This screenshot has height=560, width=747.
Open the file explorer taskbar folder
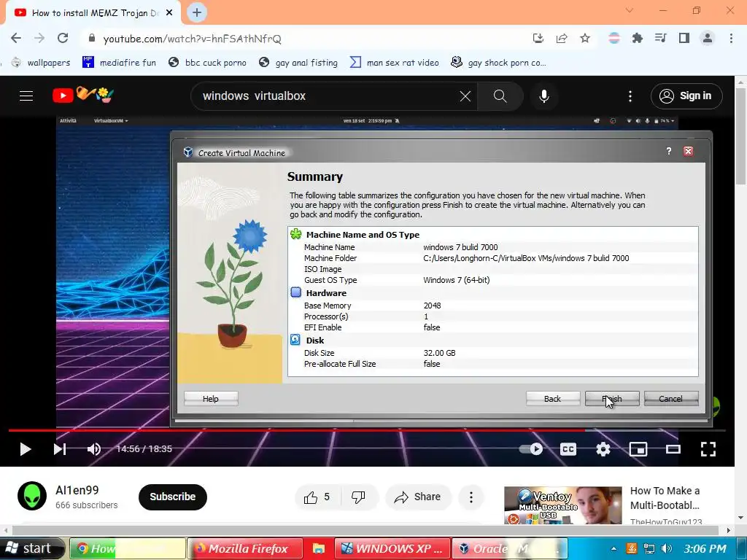pyautogui.click(x=318, y=548)
